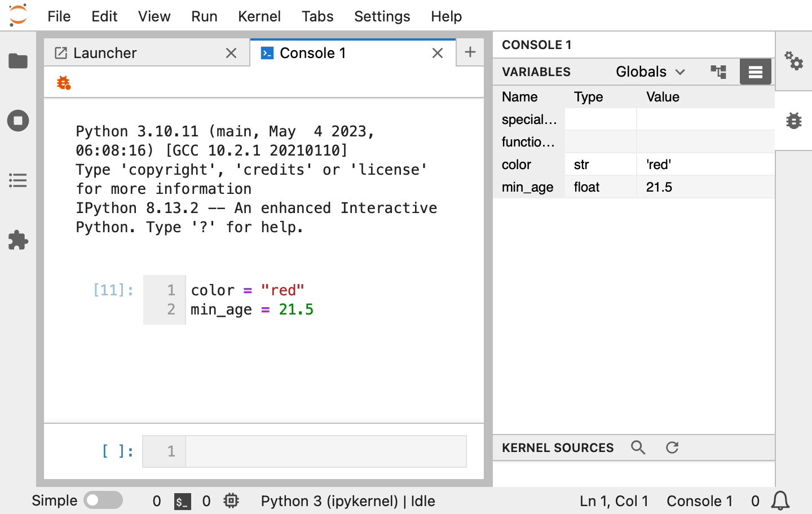This screenshot has height=514, width=812.
Task: Open the Table of Contents panel
Action: tap(18, 180)
